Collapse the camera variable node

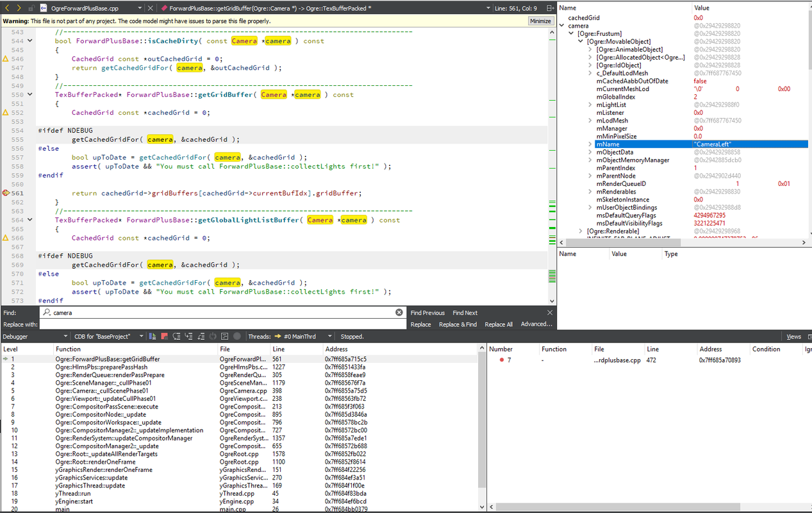pyautogui.click(x=563, y=26)
